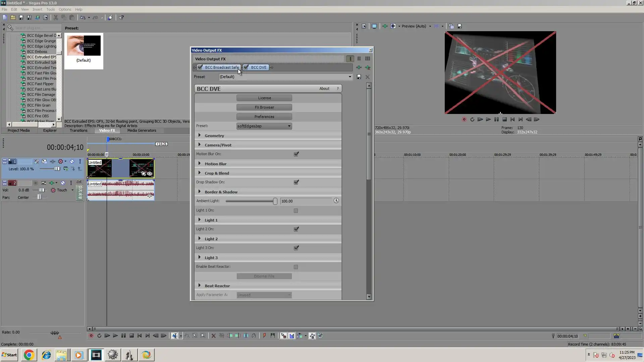Click the Ambient Light animate clock icon
The height and width of the screenshot is (362, 644).
pyautogui.click(x=336, y=201)
